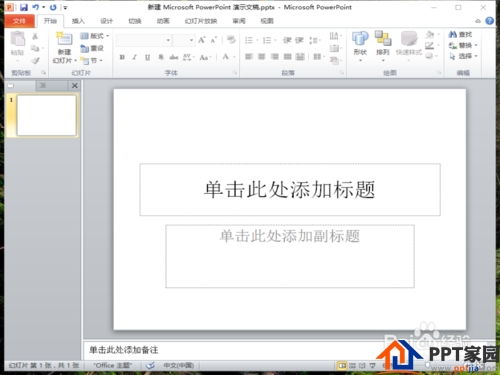Toggle Italic formatting
The width and height of the screenshot is (500, 375).
click(135, 57)
